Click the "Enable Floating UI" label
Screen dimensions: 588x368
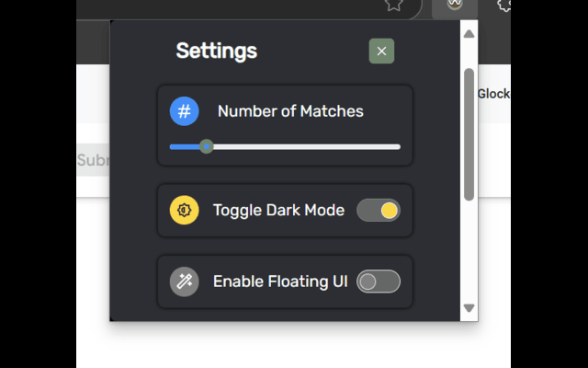(x=280, y=282)
